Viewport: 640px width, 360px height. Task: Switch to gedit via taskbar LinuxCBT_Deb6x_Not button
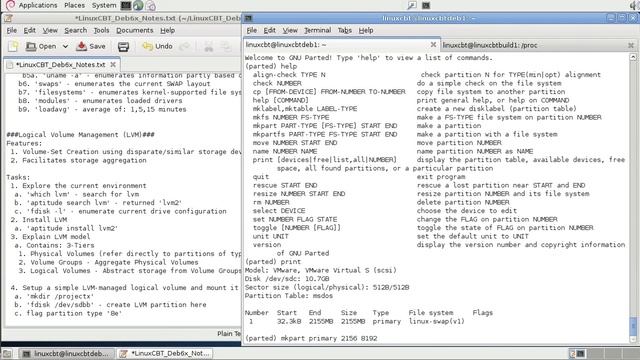point(165,353)
